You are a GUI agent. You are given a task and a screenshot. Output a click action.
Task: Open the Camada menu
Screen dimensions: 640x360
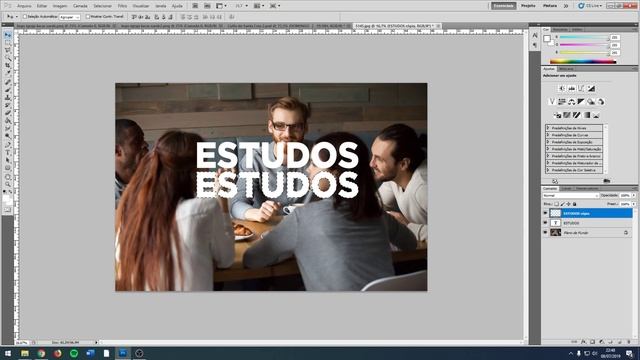tap(80, 6)
